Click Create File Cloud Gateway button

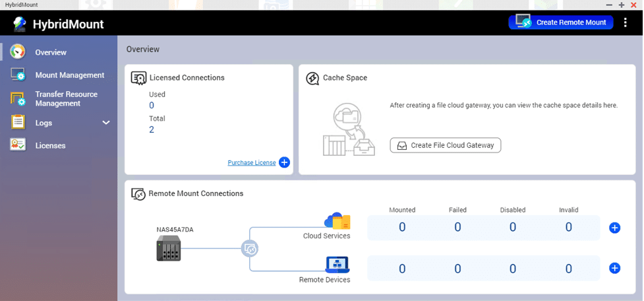(x=445, y=145)
